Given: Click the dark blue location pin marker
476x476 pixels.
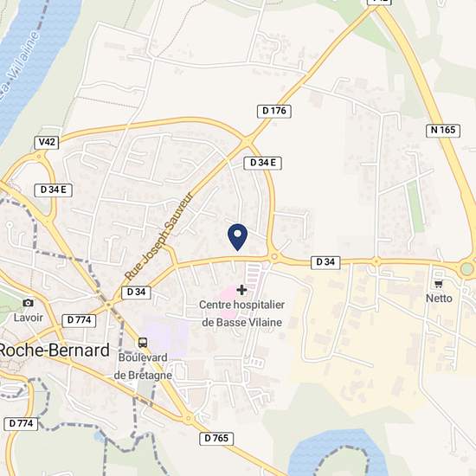Looking at the screenshot, I should (237, 237).
